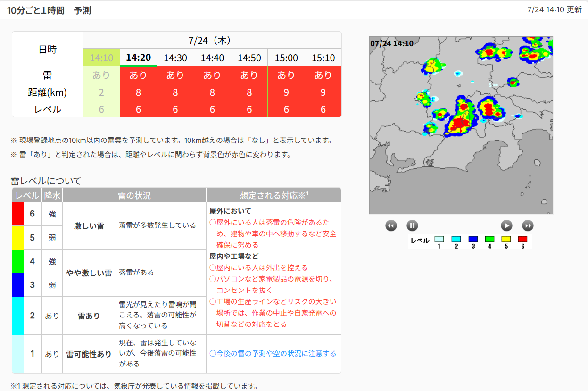Image resolution: width=588 pixels, height=391 pixels.
Task: Open the 14:50 forecast time
Action: (249, 58)
